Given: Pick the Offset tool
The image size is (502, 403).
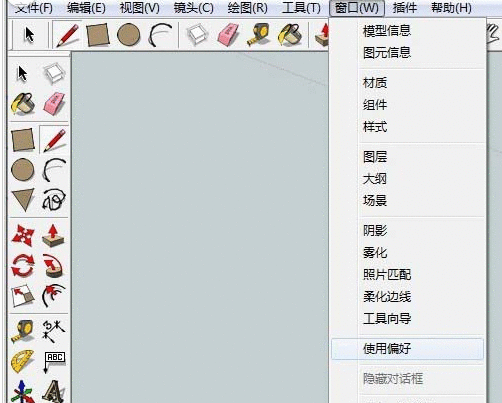Looking at the screenshot, I should (54, 296).
